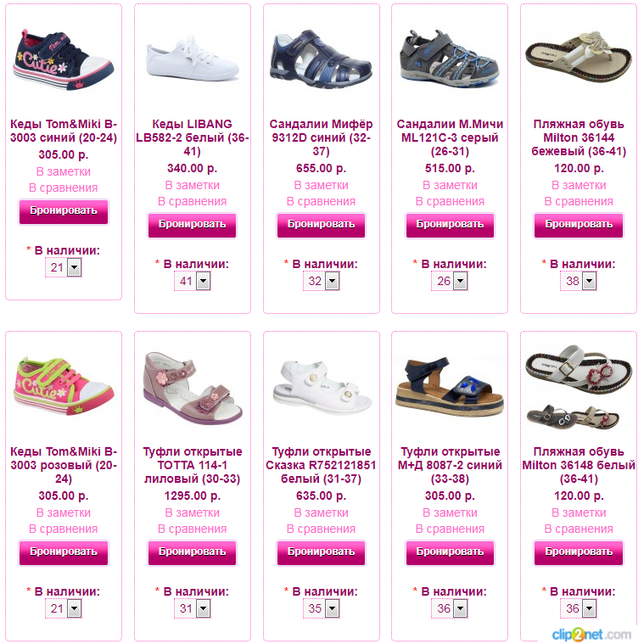Add TOTTA 114-1 shoes to В сравнения
The image size is (644, 644).
click(x=193, y=529)
